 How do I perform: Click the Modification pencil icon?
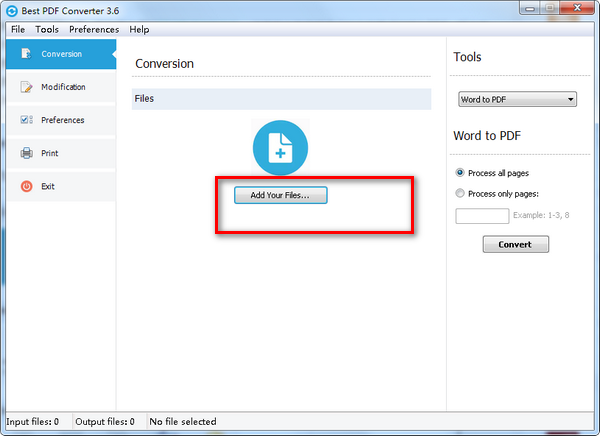26,87
